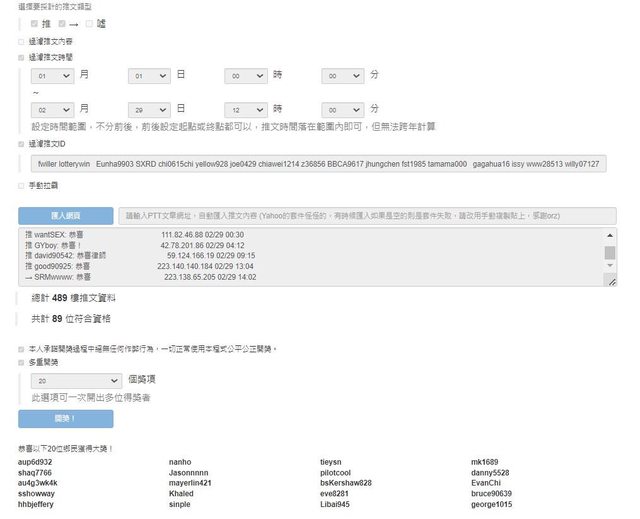
Task: Click the excluded ID list input field
Action: tap(318, 163)
